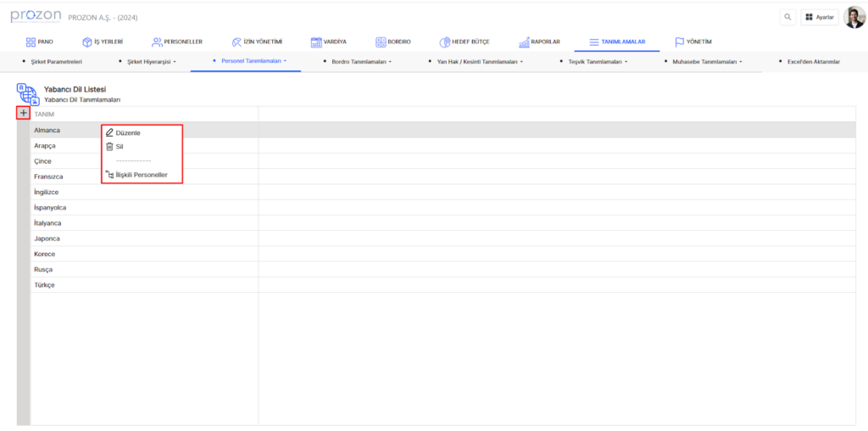Switch to the İZİN YÖNETİMİ tab
Screen dimensions: 868x431
[256, 42]
